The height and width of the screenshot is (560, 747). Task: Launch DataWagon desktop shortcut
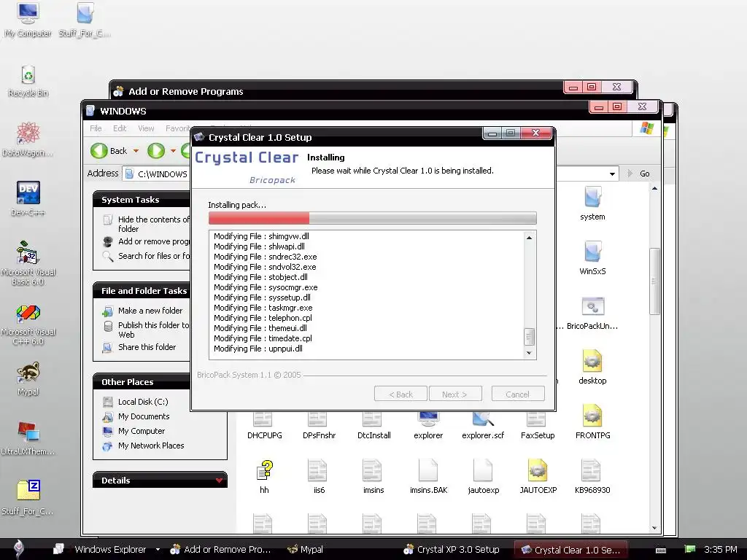tap(28, 139)
